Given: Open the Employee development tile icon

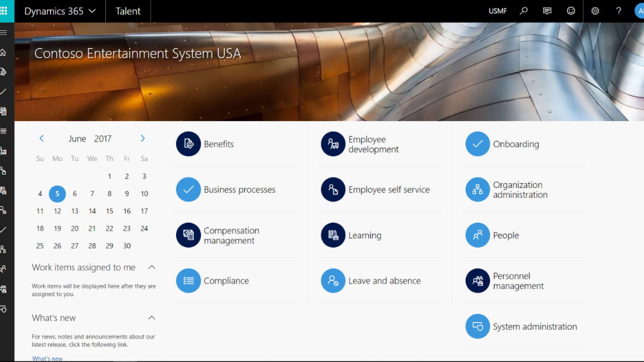Looking at the screenshot, I should [x=333, y=144].
